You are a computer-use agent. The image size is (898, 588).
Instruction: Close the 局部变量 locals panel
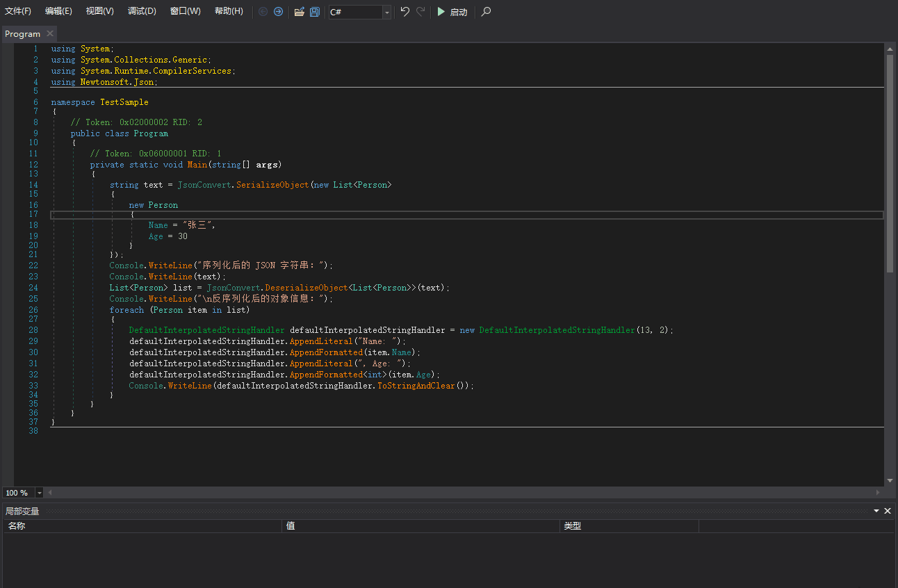tap(888, 511)
